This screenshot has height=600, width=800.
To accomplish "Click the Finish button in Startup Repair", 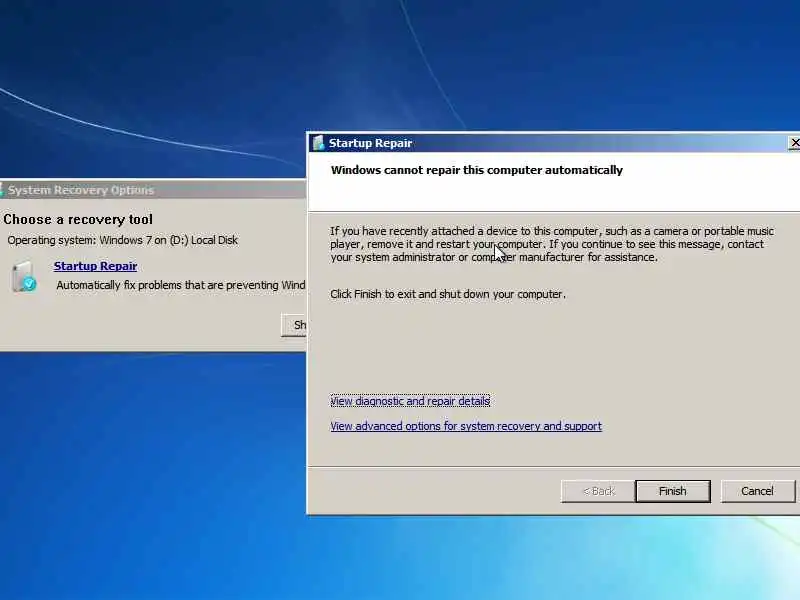I will [x=673, y=491].
